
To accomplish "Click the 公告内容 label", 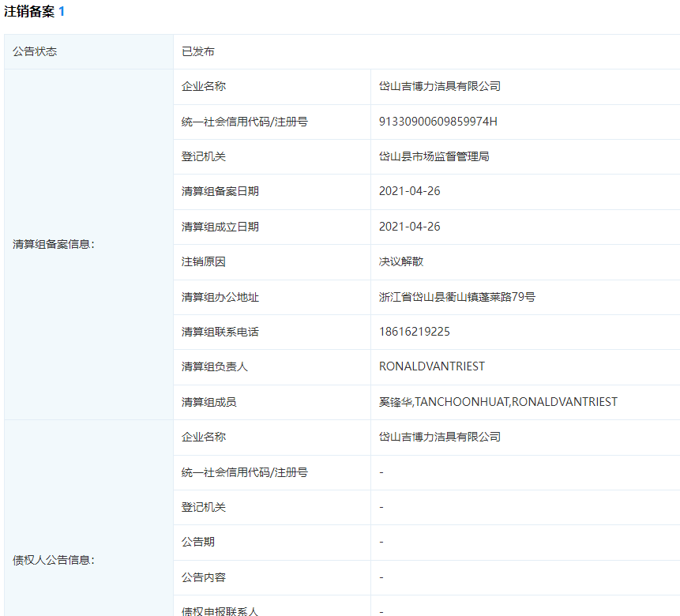I will tap(204, 577).
